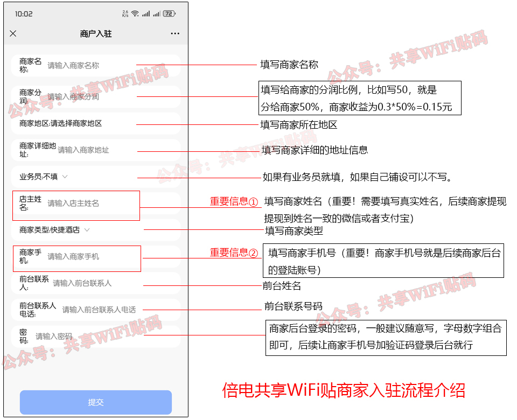Tap the WiFi signal icon in status bar
The image size is (517, 420).
coord(135,13)
